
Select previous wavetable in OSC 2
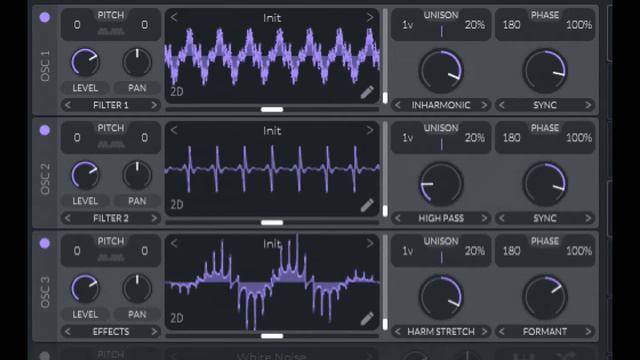pos(174,130)
